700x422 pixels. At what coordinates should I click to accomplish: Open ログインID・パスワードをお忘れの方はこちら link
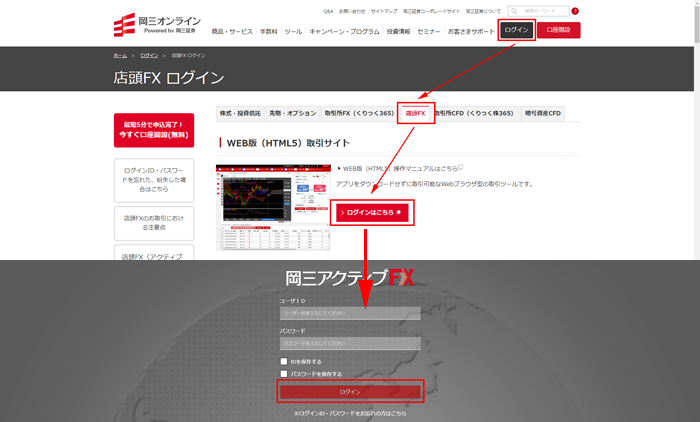tap(350, 414)
